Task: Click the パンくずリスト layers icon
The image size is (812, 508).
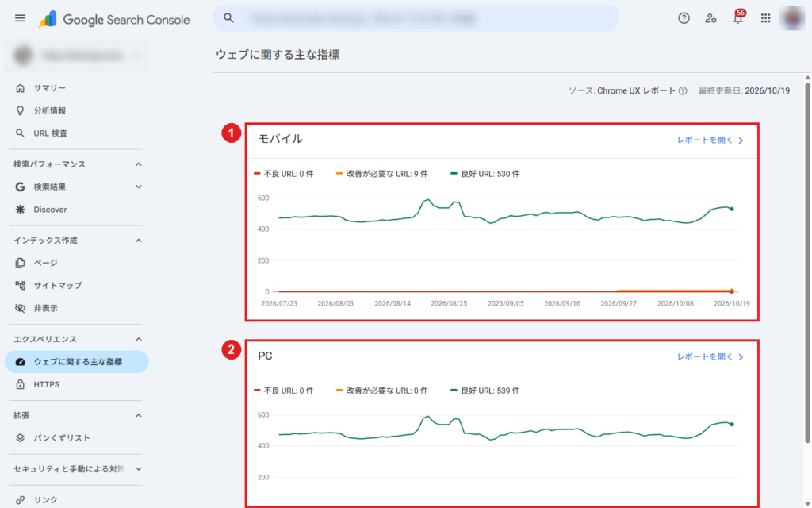Action: pos(20,438)
